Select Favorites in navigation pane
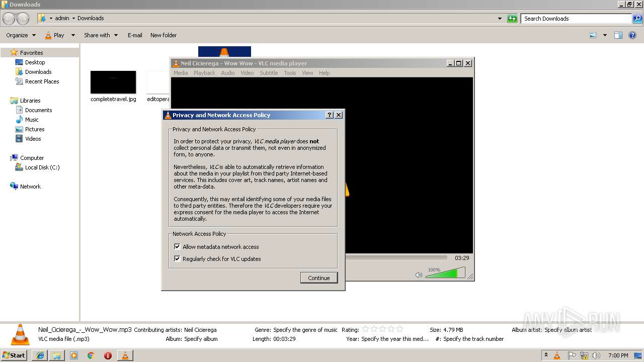Viewport: 644px width, 362px height. [x=31, y=52]
